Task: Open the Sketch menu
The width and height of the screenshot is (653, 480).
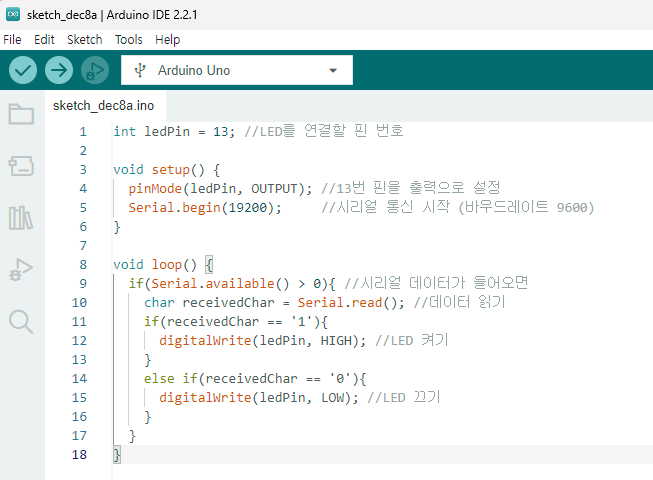Action: (85, 40)
